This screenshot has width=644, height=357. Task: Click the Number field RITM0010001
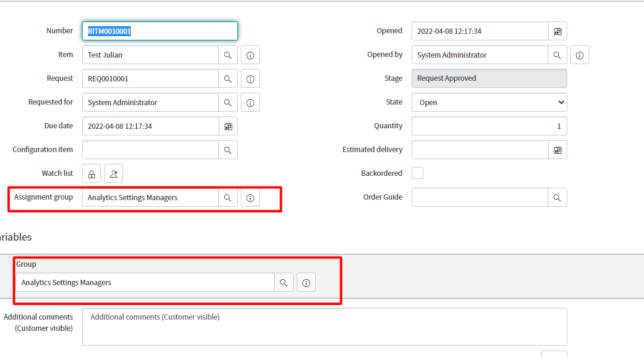pos(160,31)
